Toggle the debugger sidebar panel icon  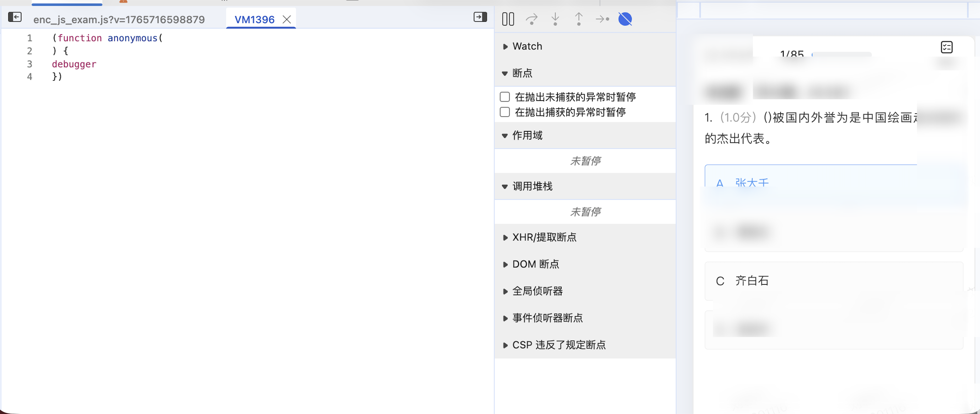pos(480,17)
